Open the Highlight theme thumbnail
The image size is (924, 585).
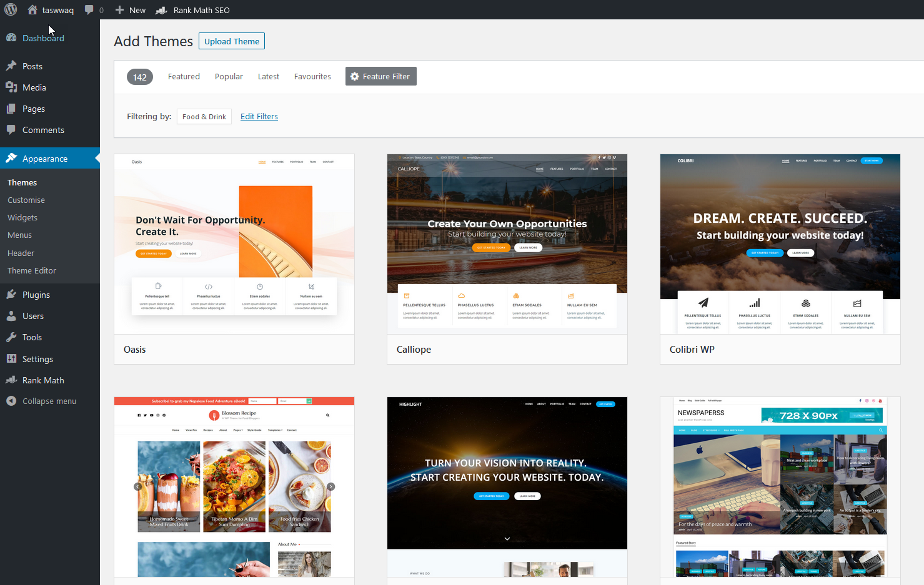pyautogui.click(x=507, y=487)
